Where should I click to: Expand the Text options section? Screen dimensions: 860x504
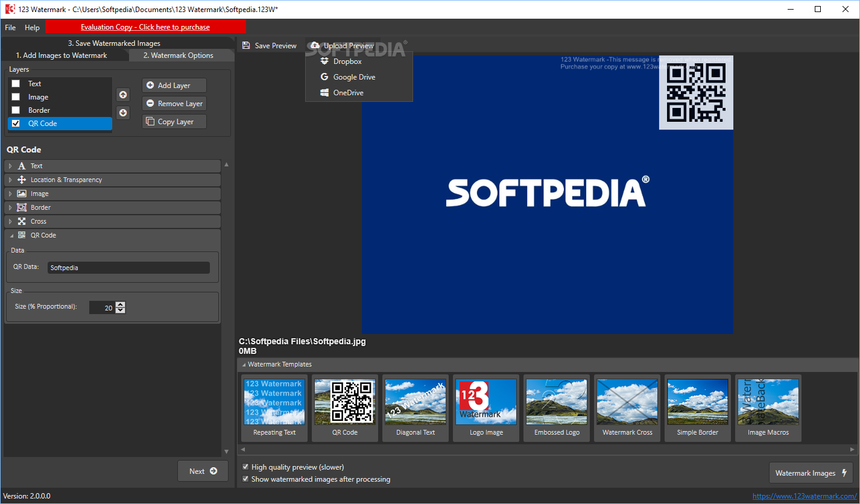coord(10,166)
